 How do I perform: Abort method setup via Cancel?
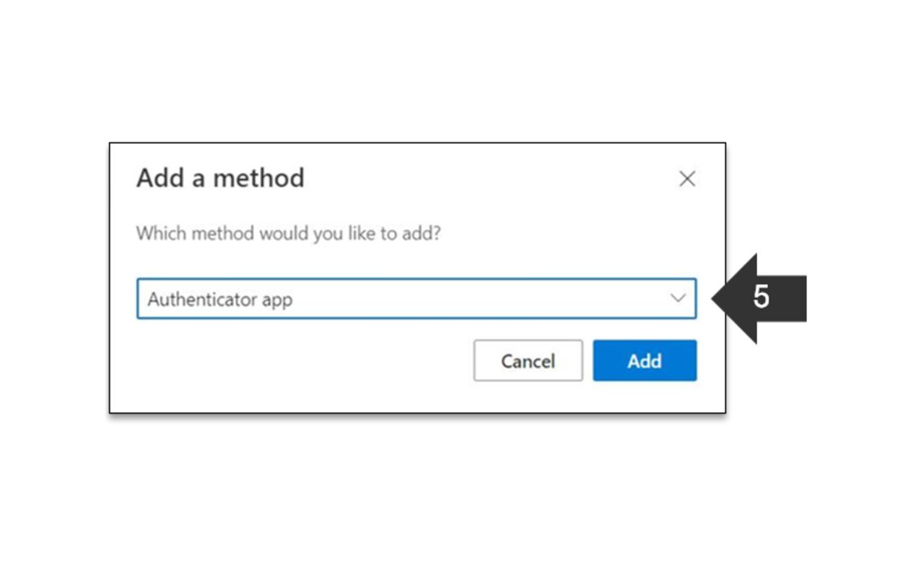[x=528, y=361]
